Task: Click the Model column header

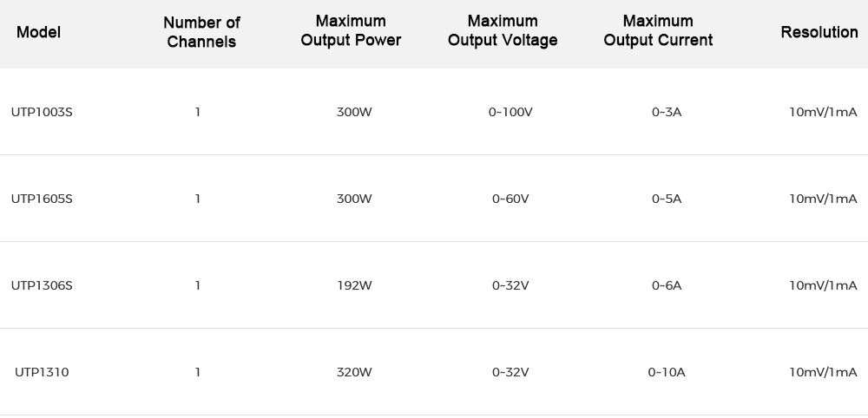Action: pyautogui.click(x=38, y=33)
